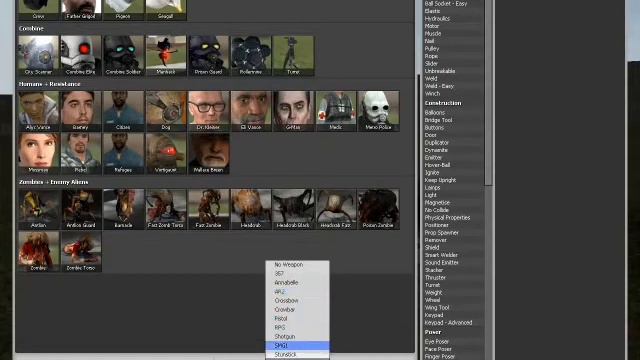The height and width of the screenshot is (360, 640).
Task: Spawn the Mossman NPC
Action: (38, 153)
